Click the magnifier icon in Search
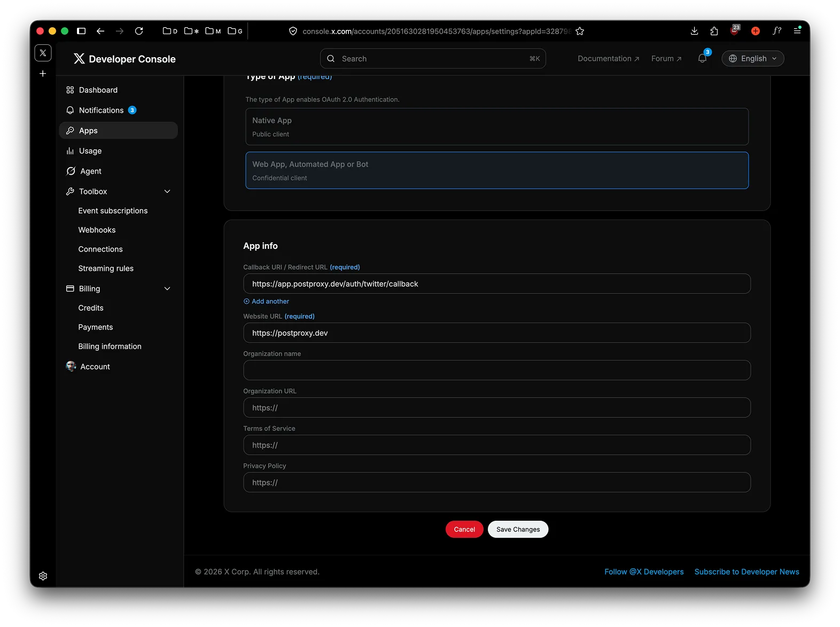This screenshot has width=840, height=627. point(331,59)
